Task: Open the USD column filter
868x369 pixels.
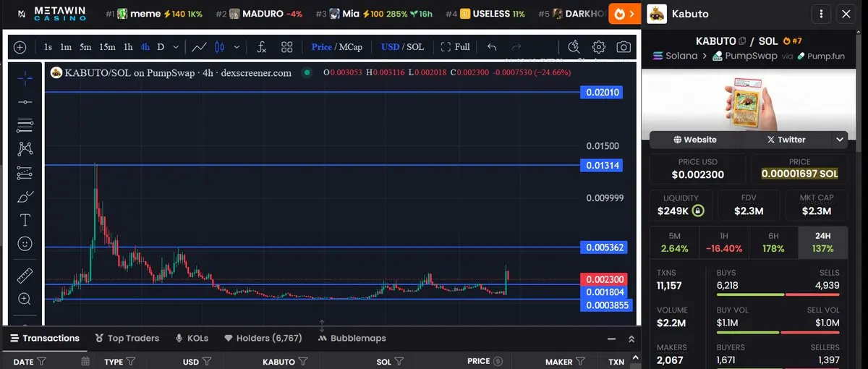Action: tap(207, 361)
